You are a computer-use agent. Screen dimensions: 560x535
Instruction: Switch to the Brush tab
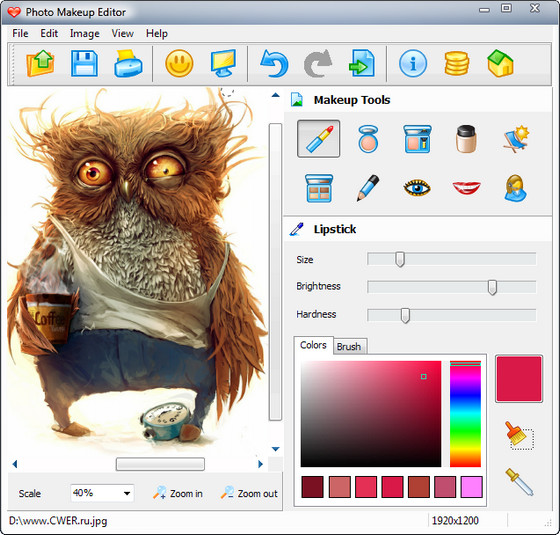tap(349, 346)
